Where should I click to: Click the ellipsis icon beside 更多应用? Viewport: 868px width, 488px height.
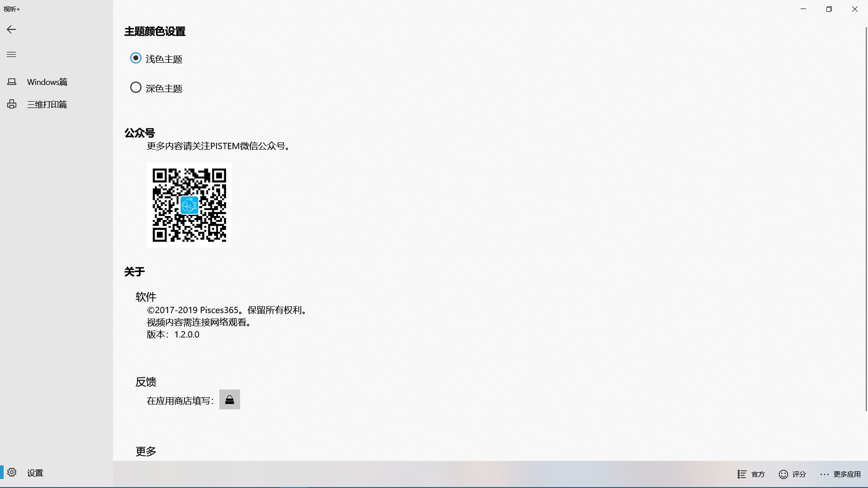pyautogui.click(x=824, y=474)
